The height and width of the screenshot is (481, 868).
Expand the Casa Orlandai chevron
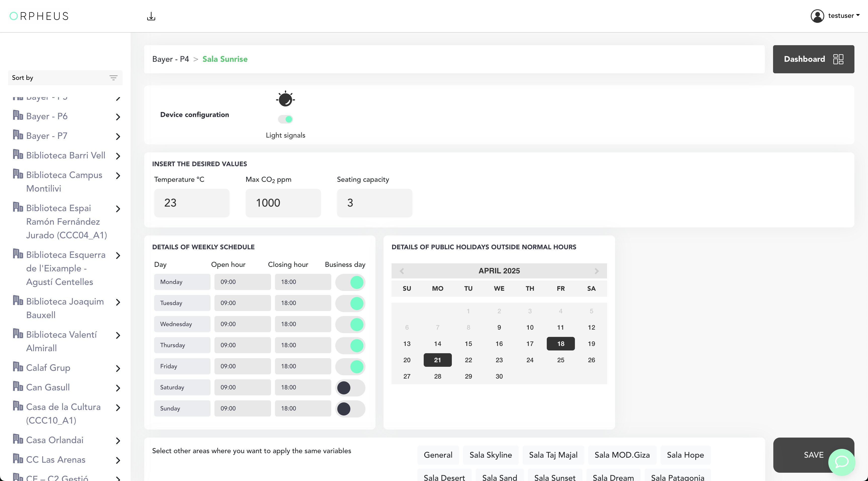coord(118,441)
